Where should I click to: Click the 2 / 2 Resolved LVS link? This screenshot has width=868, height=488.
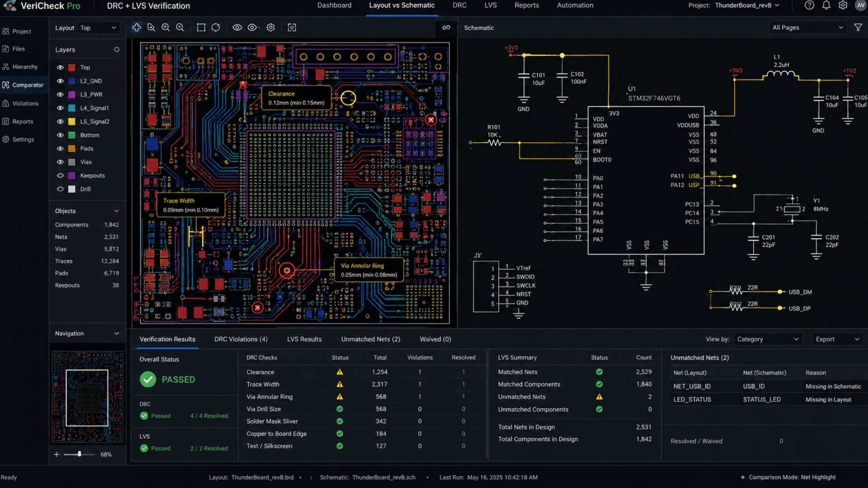point(209,448)
